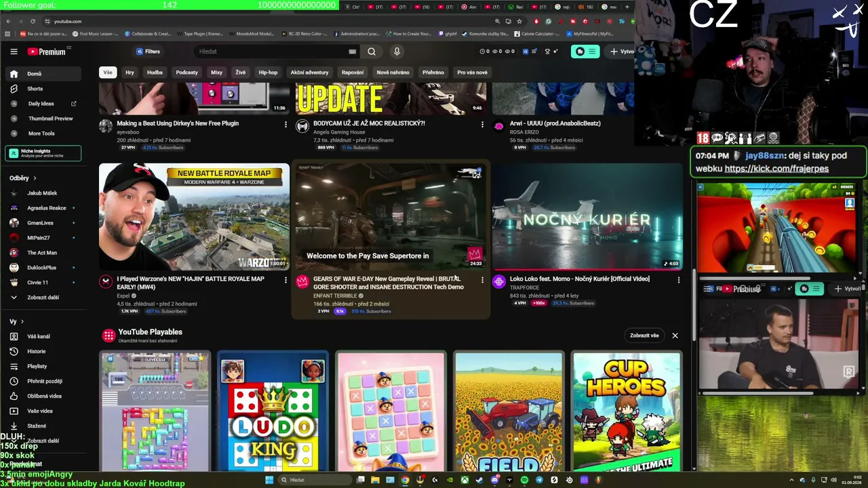This screenshot has height=488, width=868.
Task: Open the Vytvořit create menu
Action: tap(620, 52)
